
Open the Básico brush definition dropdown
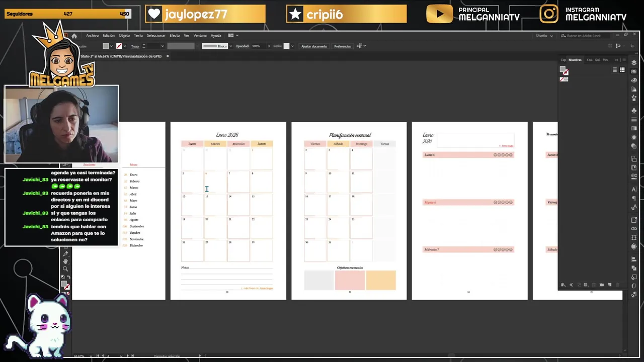point(230,46)
